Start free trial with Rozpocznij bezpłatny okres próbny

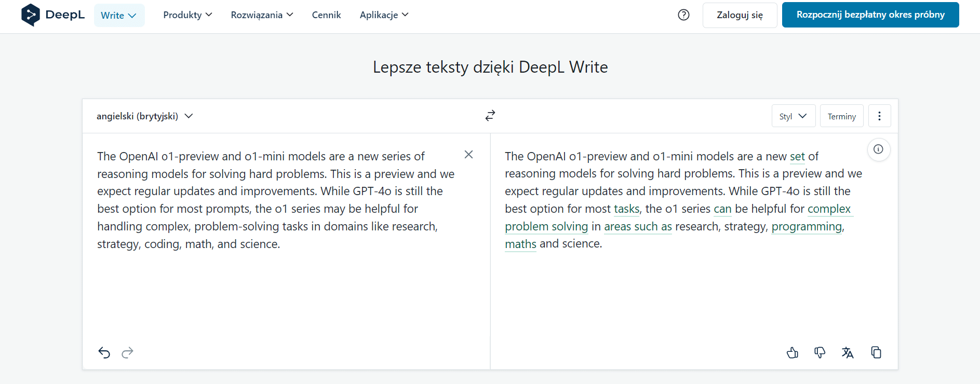point(870,15)
